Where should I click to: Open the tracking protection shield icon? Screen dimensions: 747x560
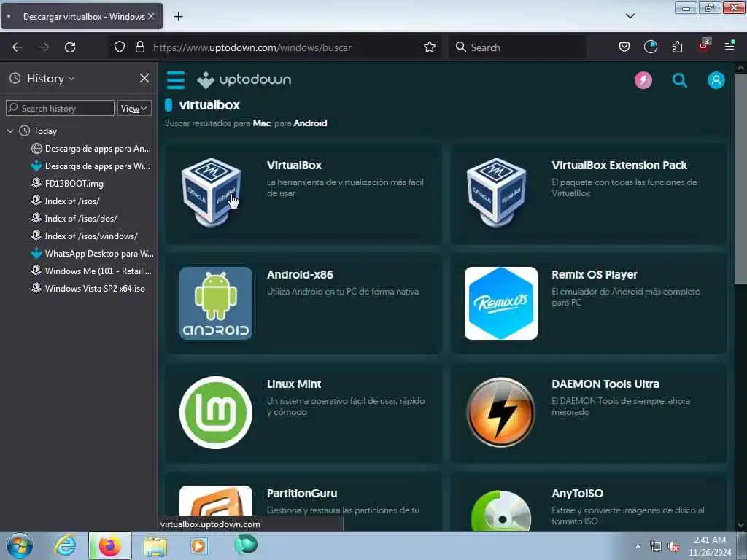[120, 47]
